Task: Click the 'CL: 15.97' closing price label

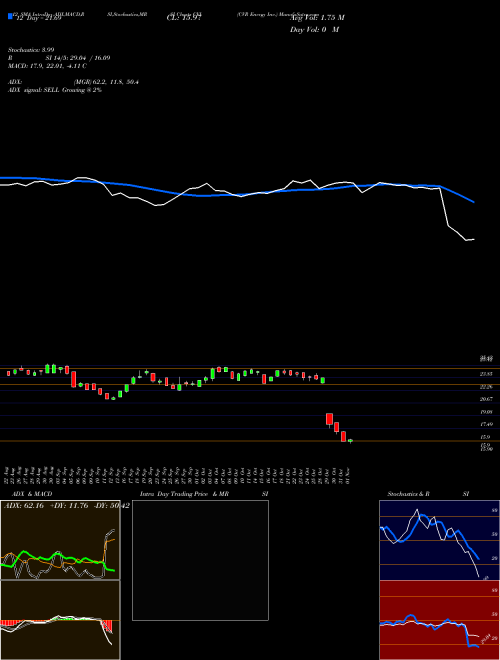Action: pyautogui.click(x=186, y=19)
